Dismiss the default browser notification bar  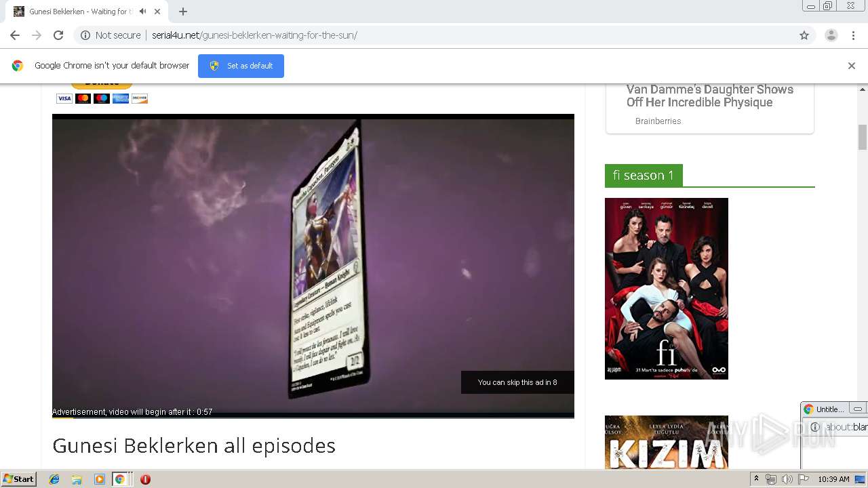pos(852,66)
